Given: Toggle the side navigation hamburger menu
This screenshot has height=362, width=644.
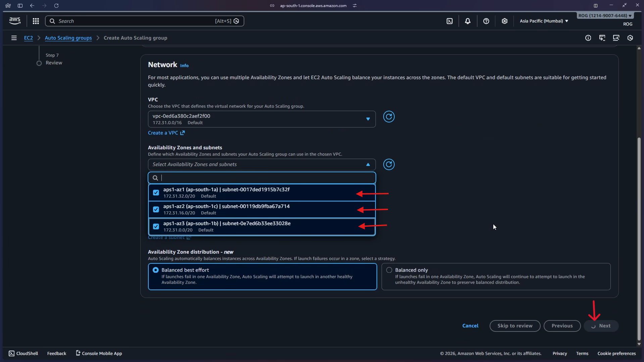Looking at the screenshot, I should 14,38.
